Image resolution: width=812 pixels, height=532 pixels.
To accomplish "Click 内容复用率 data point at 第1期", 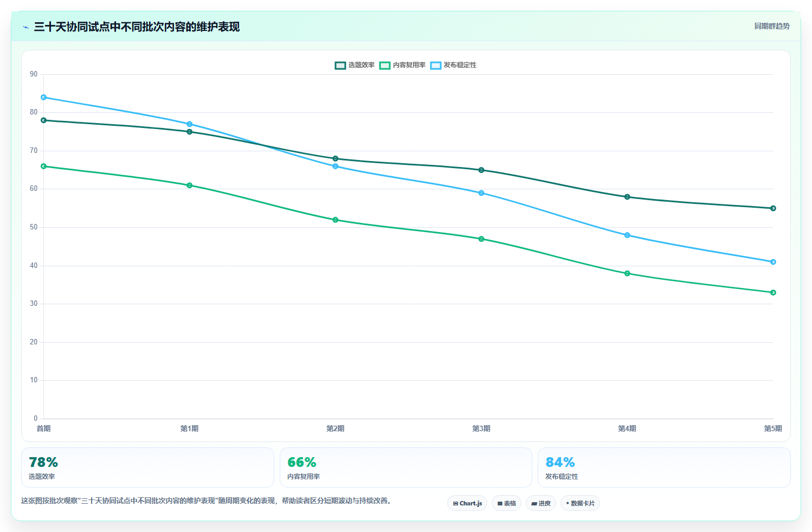I will pyautogui.click(x=190, y=185).
